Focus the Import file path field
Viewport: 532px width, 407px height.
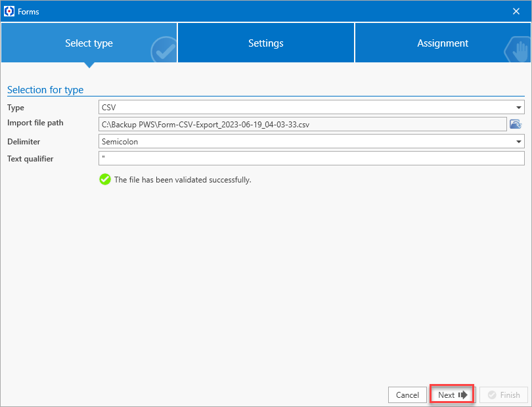(x=303, y=125)
